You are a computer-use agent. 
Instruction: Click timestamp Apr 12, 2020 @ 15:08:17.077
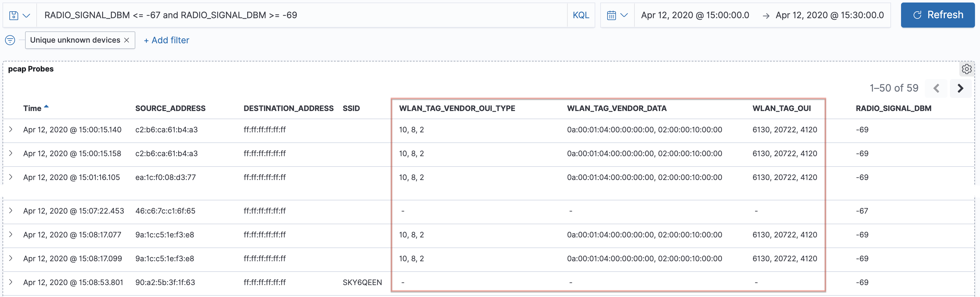72,235
